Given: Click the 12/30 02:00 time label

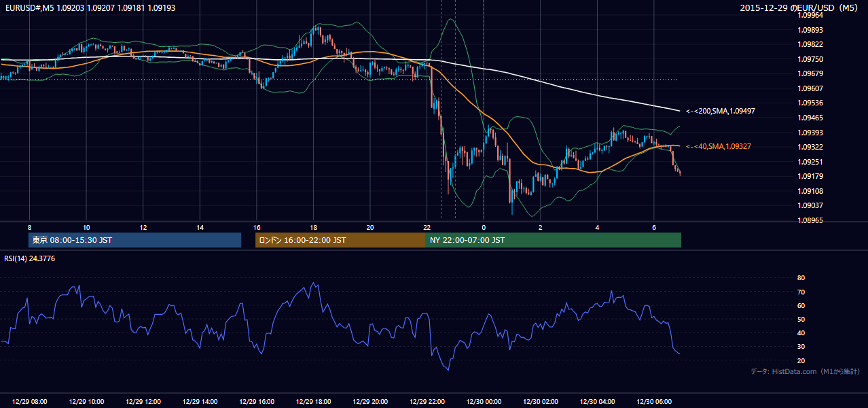Looking at the screenshot, I should [541, 402].
